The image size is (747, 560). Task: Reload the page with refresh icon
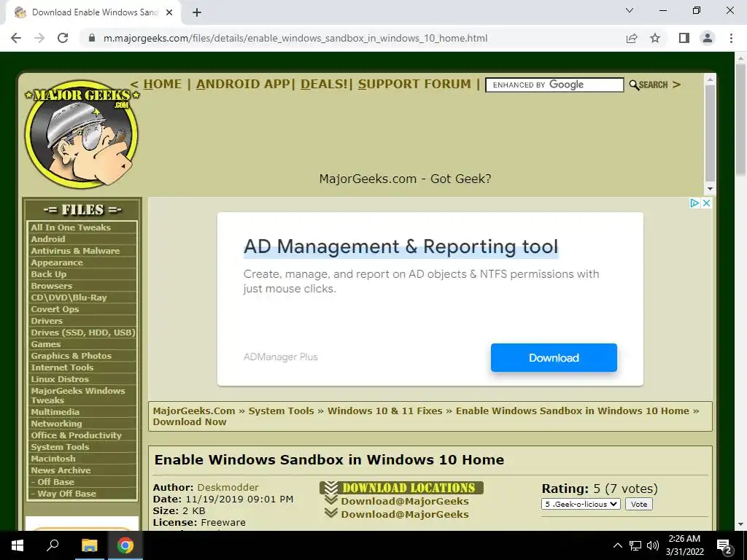(63, 38)
